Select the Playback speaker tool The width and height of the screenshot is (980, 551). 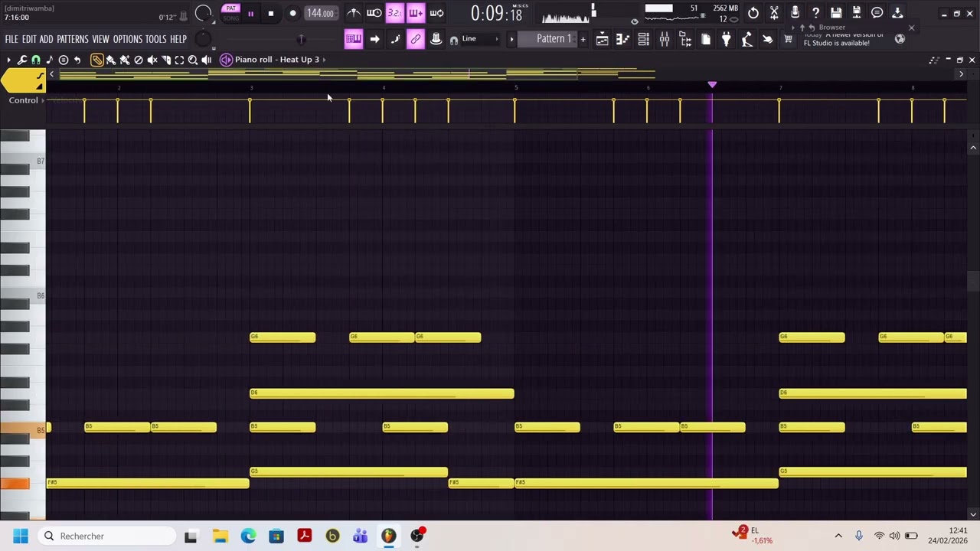[207, 60]
